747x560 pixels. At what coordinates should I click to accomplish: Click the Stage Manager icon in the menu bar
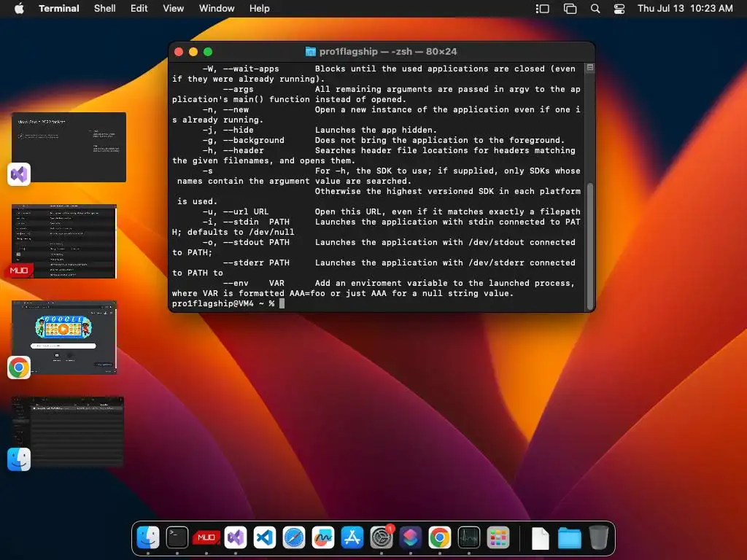click(x=543, y=9)
